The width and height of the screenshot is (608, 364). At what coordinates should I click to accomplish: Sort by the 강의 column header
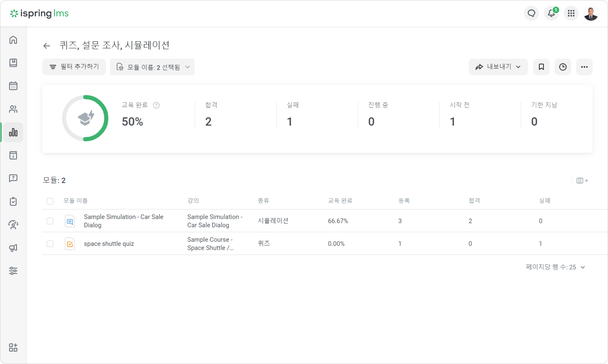pyautogui.click(x=193, y=201)
